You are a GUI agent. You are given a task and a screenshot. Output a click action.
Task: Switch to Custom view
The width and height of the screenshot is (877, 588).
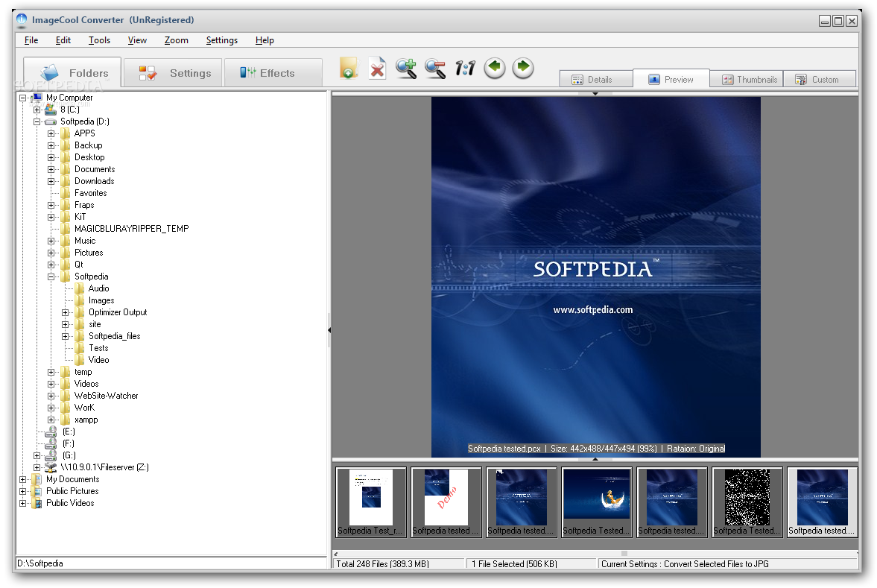820,80
